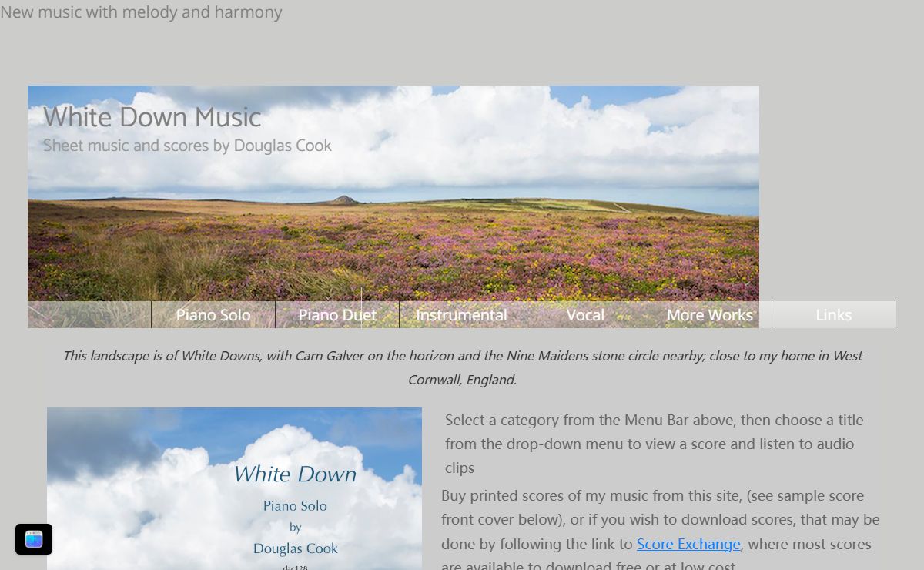Screen dimensions: 924x570
Task: Click 'Douglas Cook' name on the score cover
Action: (296, 548)
